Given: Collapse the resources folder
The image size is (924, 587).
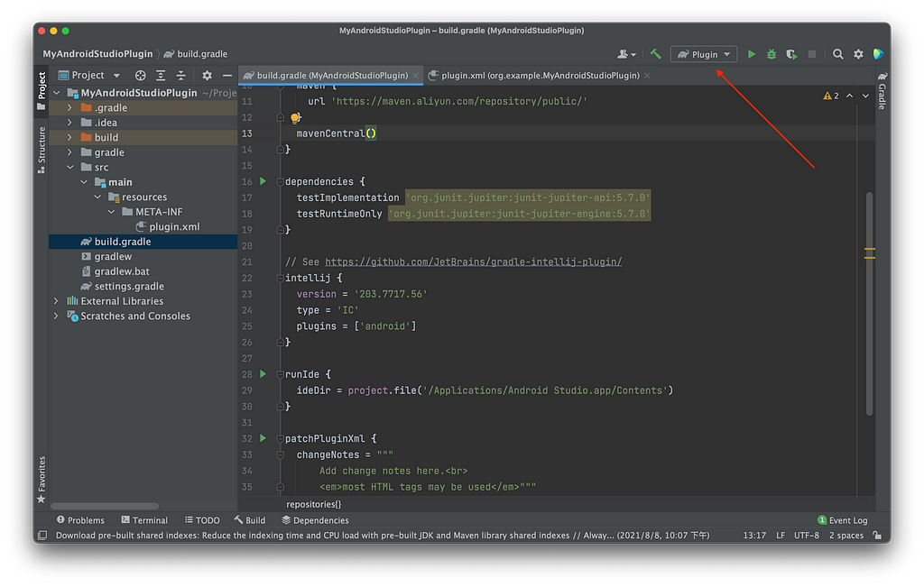Looking at the screenshot, I should 97,197.
